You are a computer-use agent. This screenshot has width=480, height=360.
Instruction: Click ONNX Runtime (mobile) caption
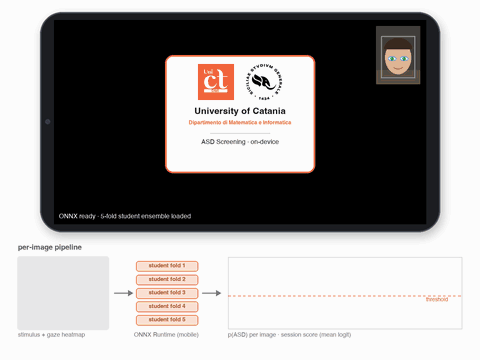click(x=166, y=334)
